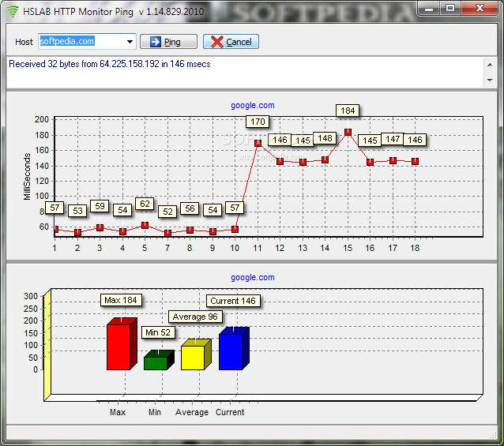Viewport: 504px width, 446px height.
Task: Click the Max 184 label
Action: pyautogui.click(x=121, y=300)
